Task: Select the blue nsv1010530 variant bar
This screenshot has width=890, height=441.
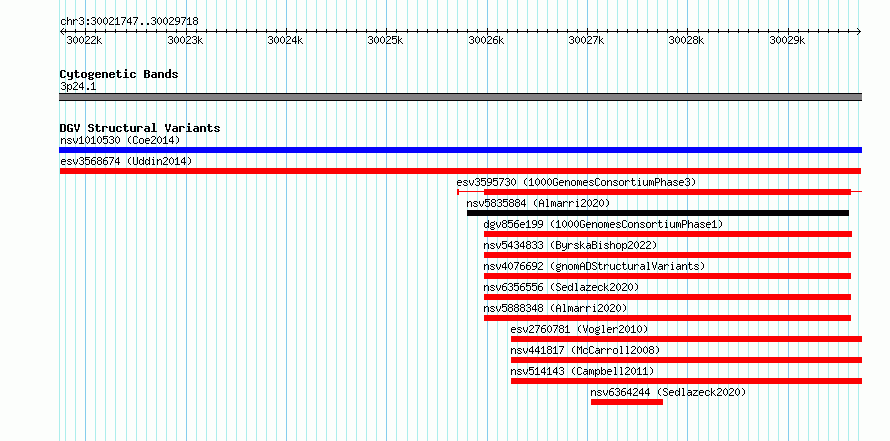Action: (x=460, y=150)
